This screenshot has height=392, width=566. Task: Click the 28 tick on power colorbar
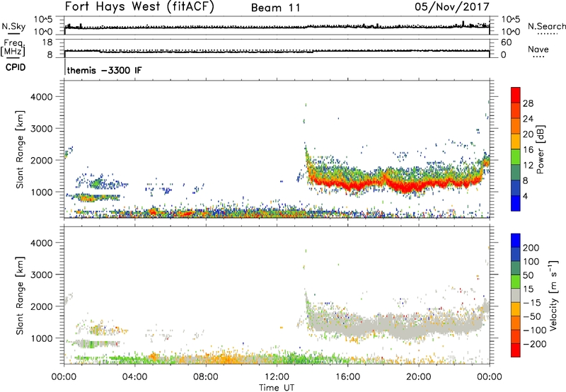[x=528, y=103]
